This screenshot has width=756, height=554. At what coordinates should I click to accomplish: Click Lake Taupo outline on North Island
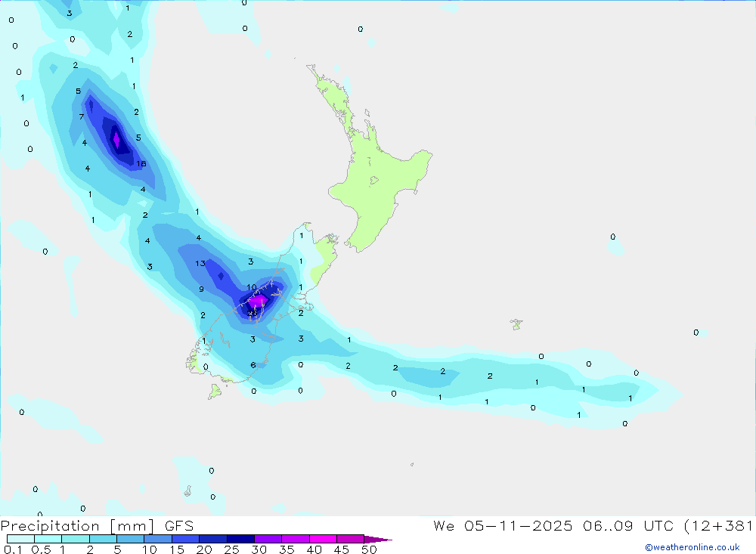[374, 181]
